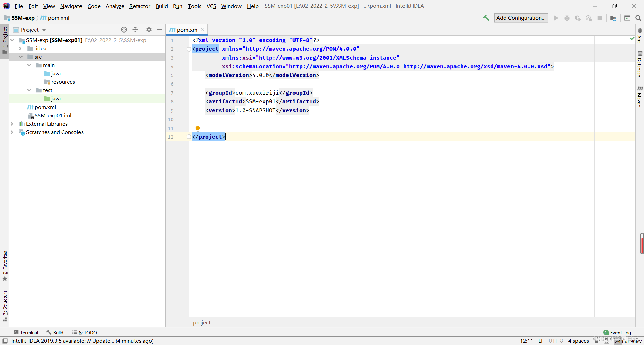Open Search Everywhere magnifier icon
The image size is (644, 345).
638,18
